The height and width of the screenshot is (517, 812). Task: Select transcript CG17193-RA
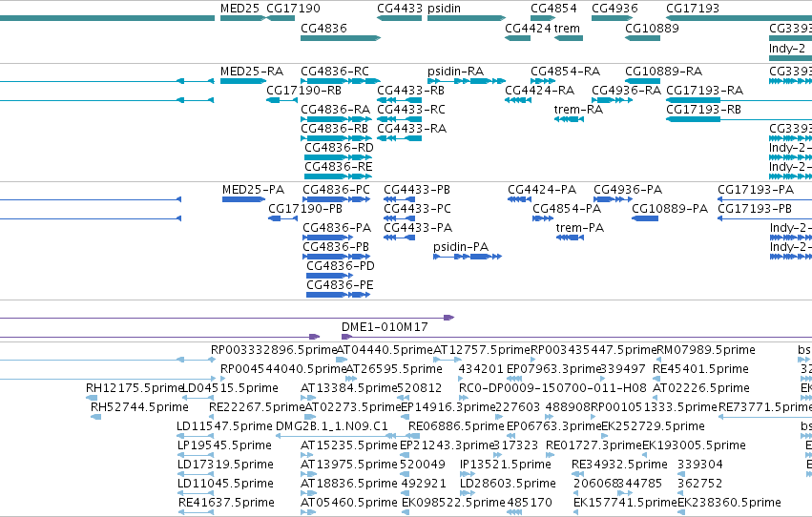pyautogui.click(x=704, y=90)
